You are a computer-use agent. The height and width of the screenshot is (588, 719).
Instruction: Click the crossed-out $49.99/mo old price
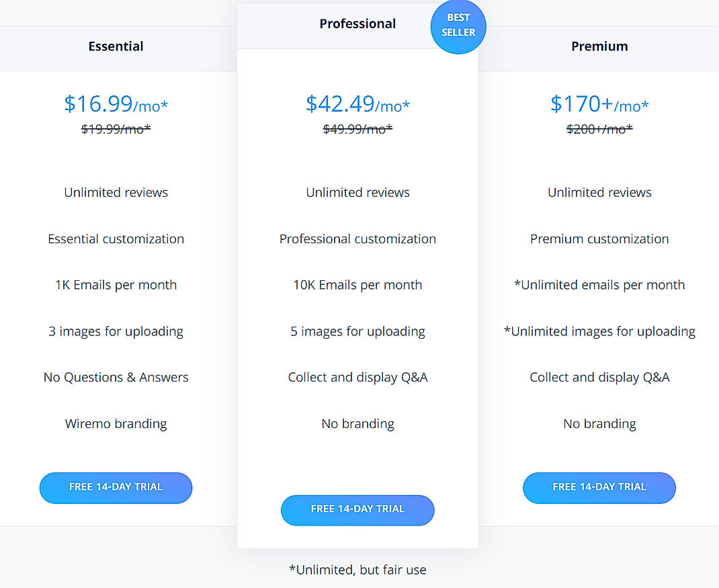coord(357,129)
